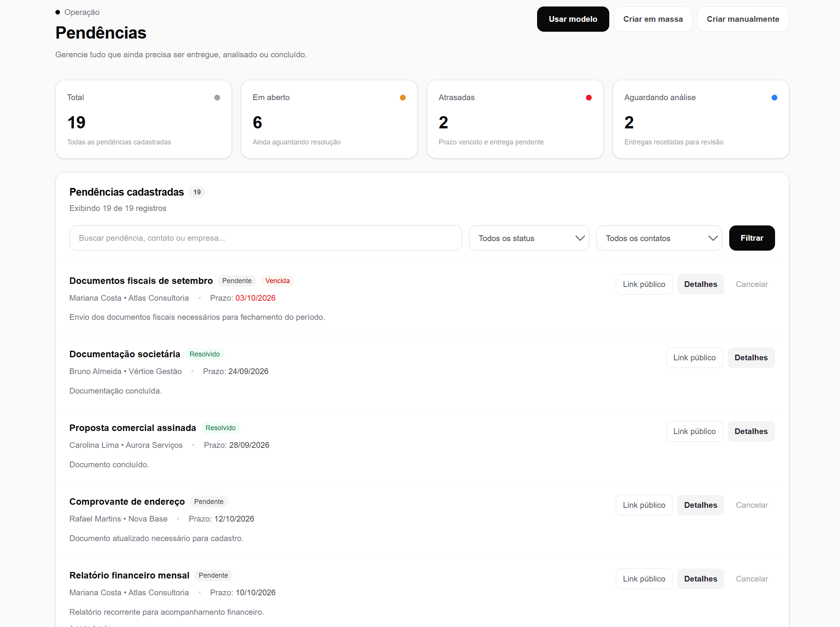Select the Atrasadas summary card
Viewport: 840px width, 627px height.
pos(515,119)
